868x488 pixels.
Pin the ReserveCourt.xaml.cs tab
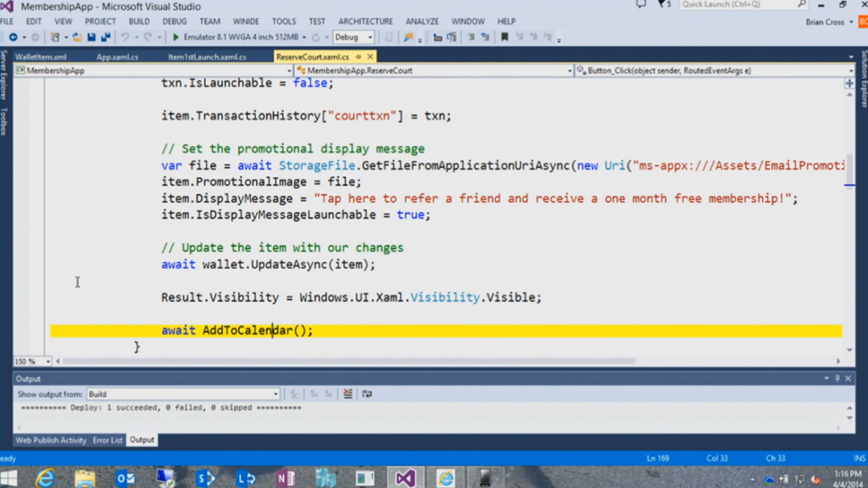pos(359,57)
